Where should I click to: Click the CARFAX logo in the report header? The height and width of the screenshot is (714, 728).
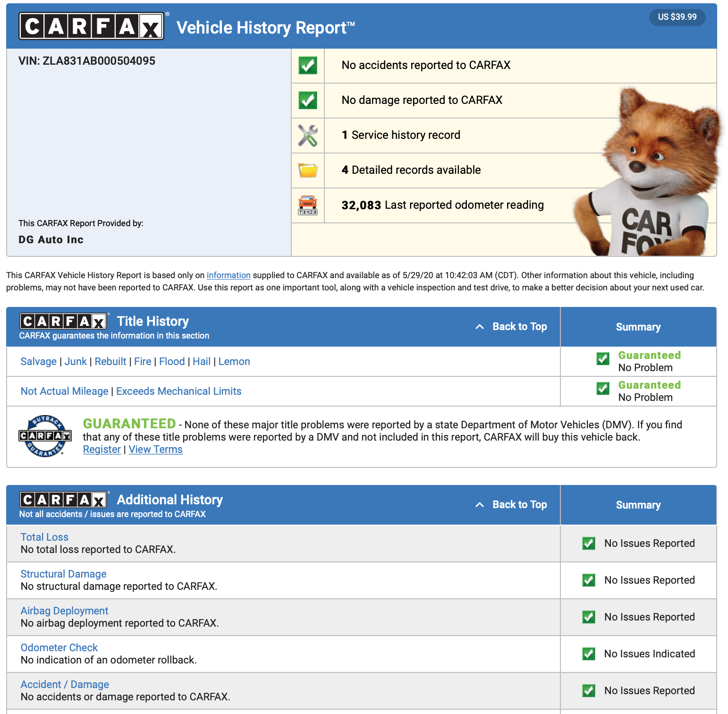coord(91,26)
